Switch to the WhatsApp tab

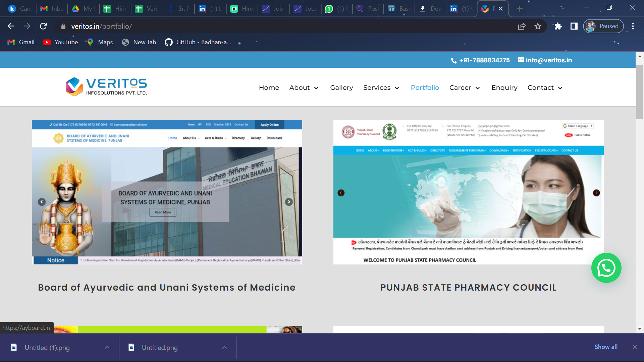pos(337,9)
